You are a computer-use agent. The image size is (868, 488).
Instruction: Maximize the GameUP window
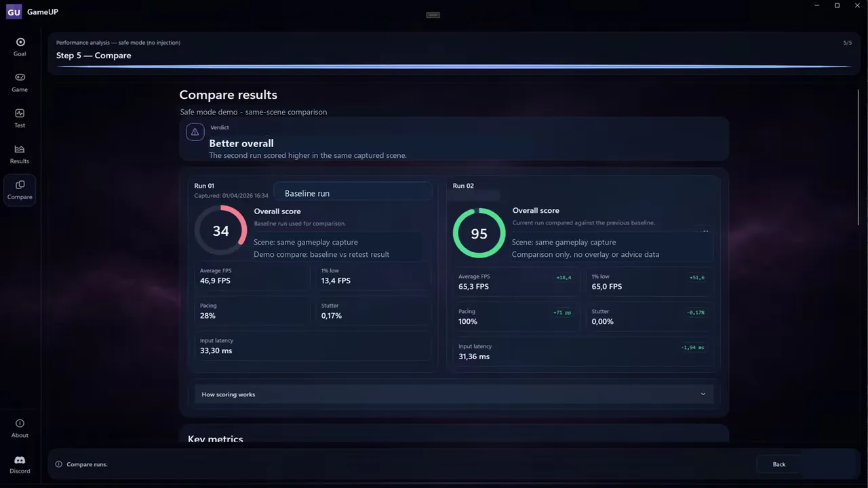coord(837,5)
